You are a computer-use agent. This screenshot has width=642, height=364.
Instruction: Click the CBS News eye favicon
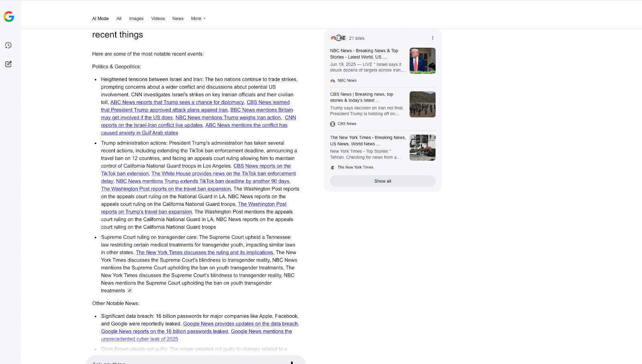333,124
